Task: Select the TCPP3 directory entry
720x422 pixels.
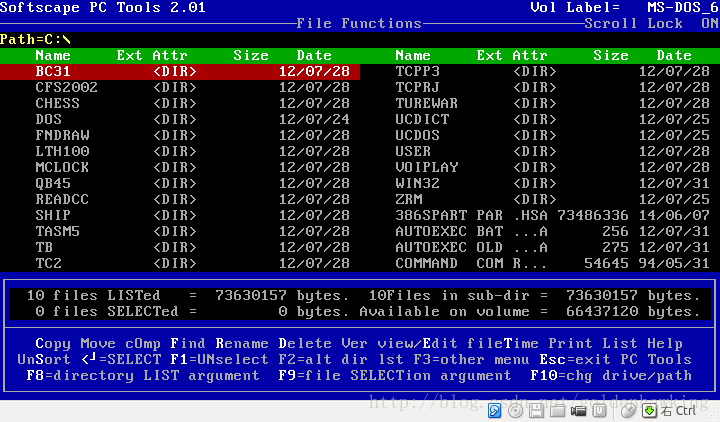Action: pos(552,72)
